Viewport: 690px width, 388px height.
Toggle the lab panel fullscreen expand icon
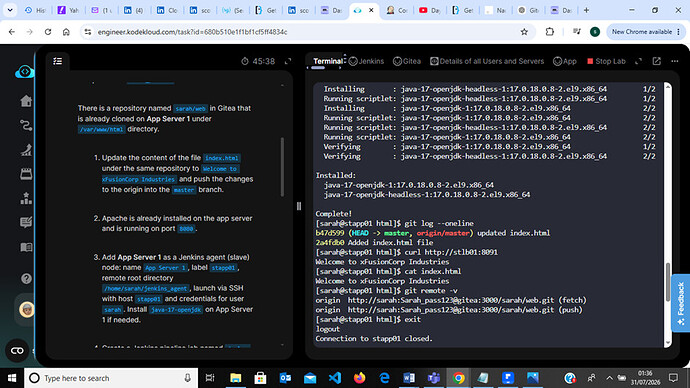pyautogui.click(x=639, y=61)
